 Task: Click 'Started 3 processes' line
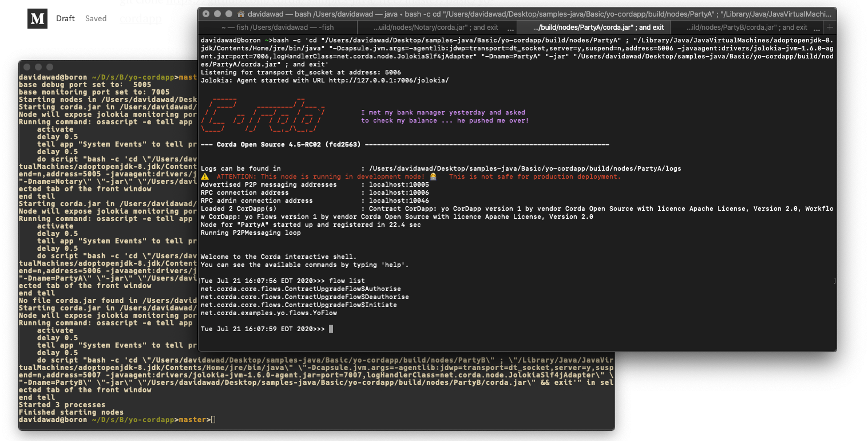pos(61,405)
